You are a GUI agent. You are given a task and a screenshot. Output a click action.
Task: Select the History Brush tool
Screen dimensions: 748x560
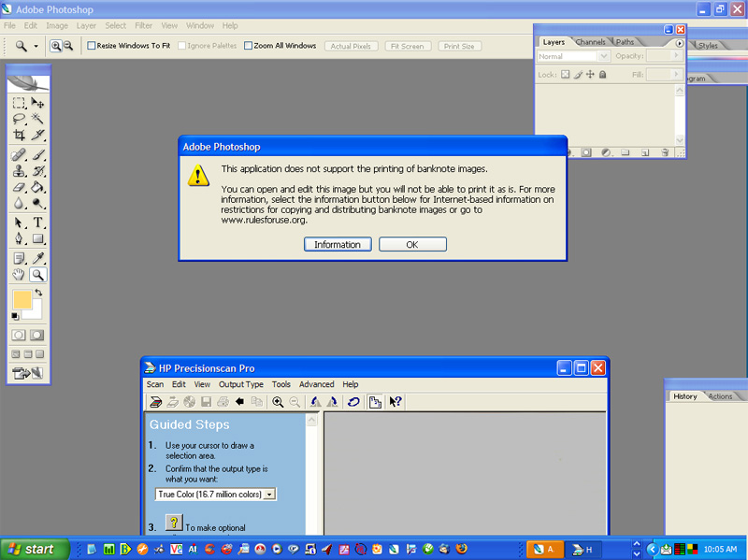37,171
